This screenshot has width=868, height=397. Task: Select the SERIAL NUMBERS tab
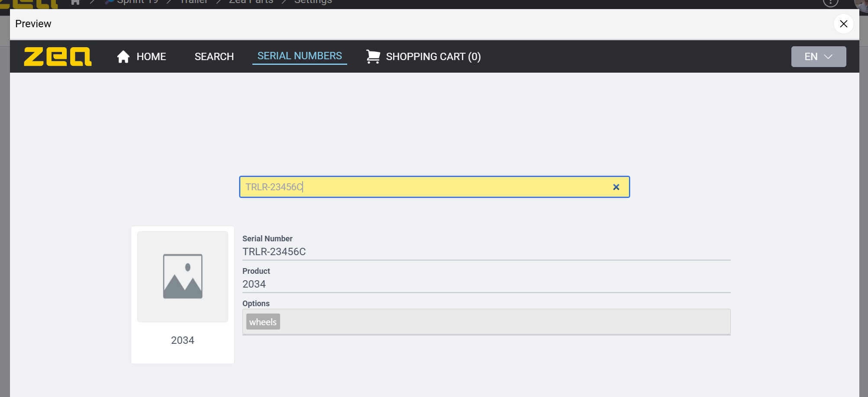click(x=300, y=56)
